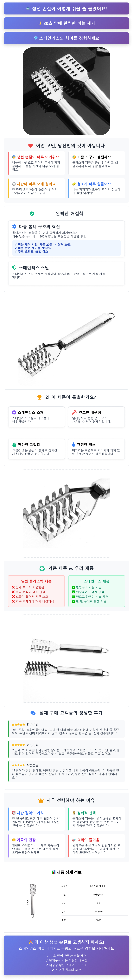Image resolution: width=133 pixels, height=980 pixels.
Task: Click the blue water drop icon beside 간편한 청소
Action: (74, 444)
